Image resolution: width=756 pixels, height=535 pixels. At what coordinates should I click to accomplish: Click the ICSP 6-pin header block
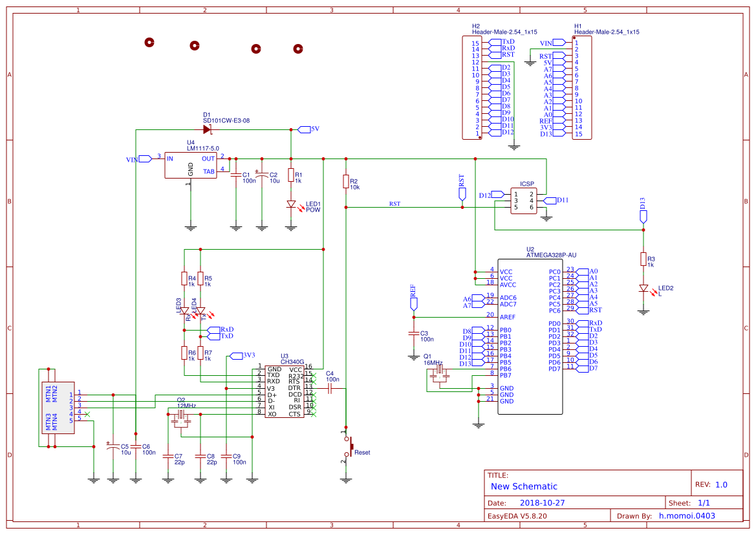523,201
